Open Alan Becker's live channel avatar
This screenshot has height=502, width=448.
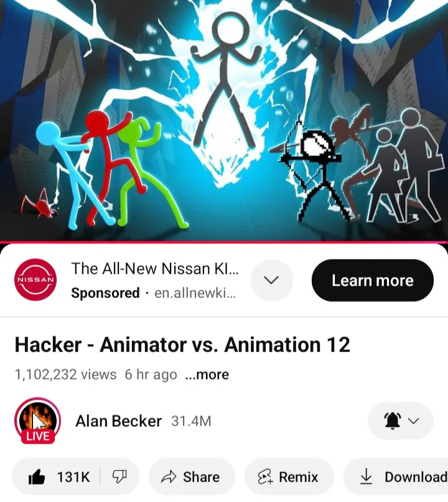tap(37, 421)
